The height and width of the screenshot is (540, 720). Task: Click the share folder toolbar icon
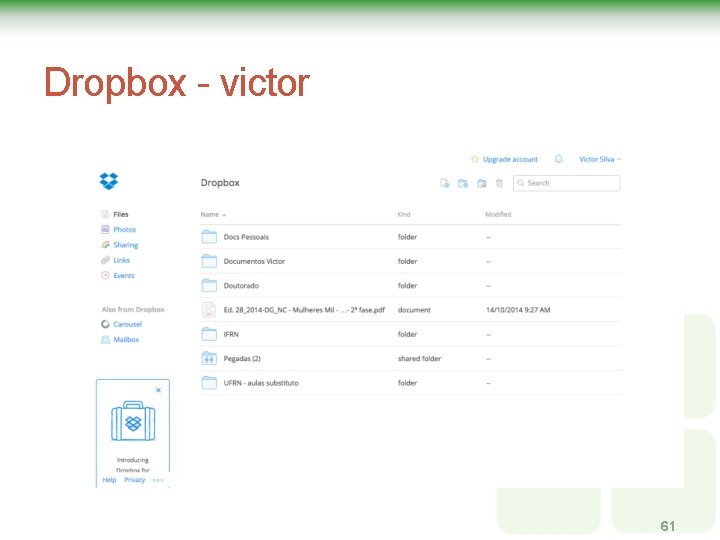[x=481, y=183]
